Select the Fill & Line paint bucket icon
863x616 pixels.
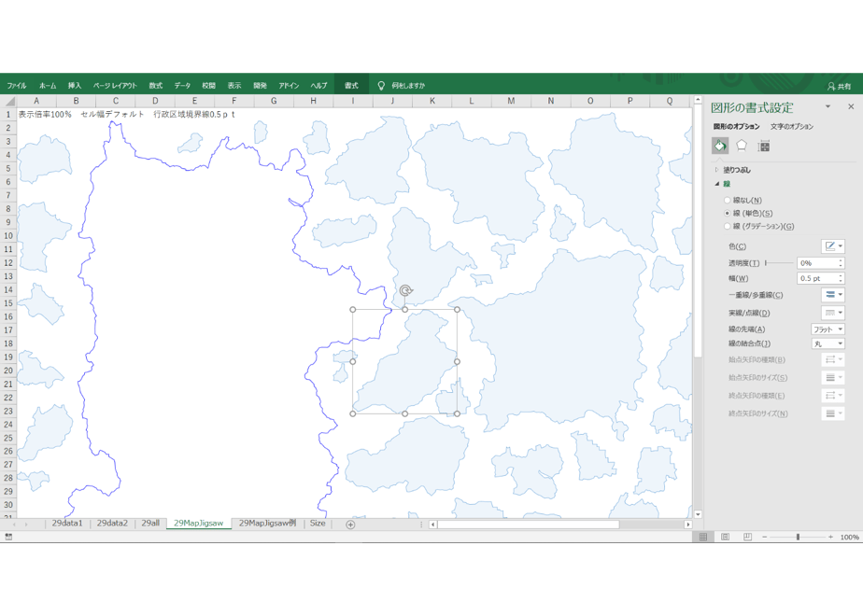click(x=720, y=146)
